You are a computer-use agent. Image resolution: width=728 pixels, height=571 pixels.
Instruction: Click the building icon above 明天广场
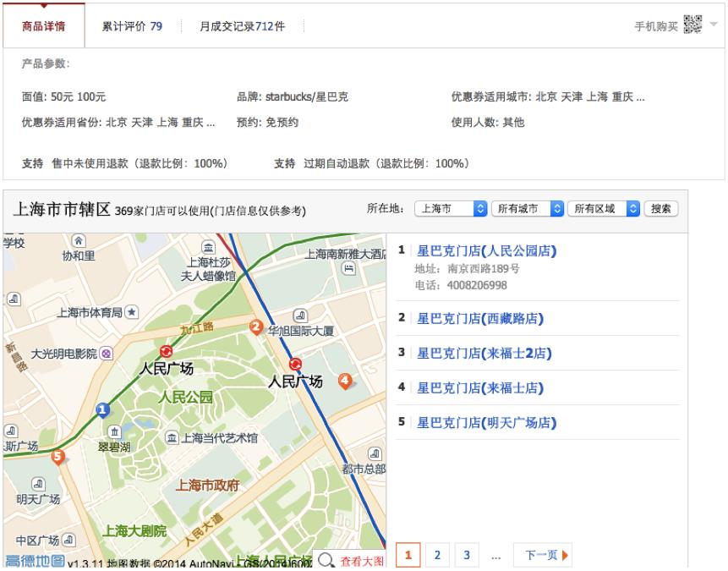point(38,484)
